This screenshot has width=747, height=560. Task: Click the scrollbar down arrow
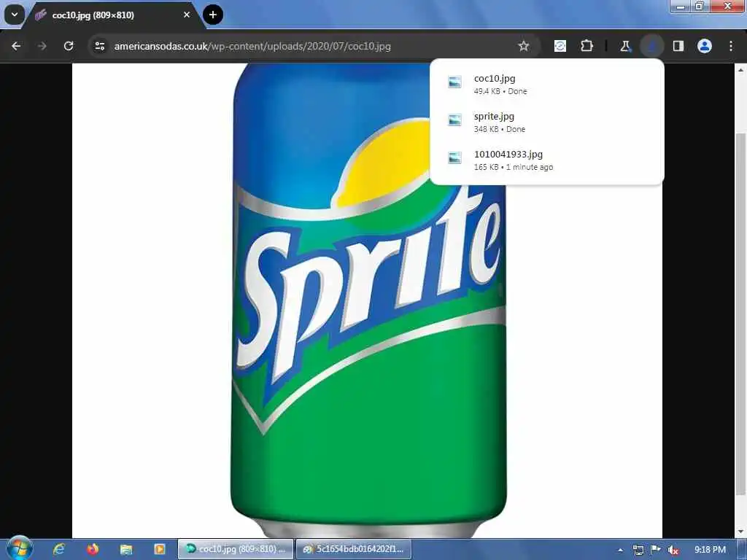(x=740, y=532)
